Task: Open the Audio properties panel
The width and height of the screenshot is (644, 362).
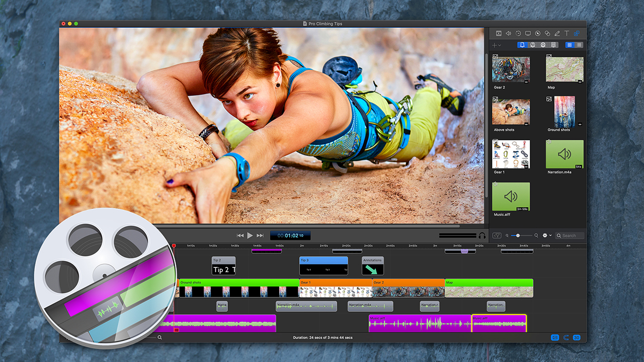Action: pos(508,33)
